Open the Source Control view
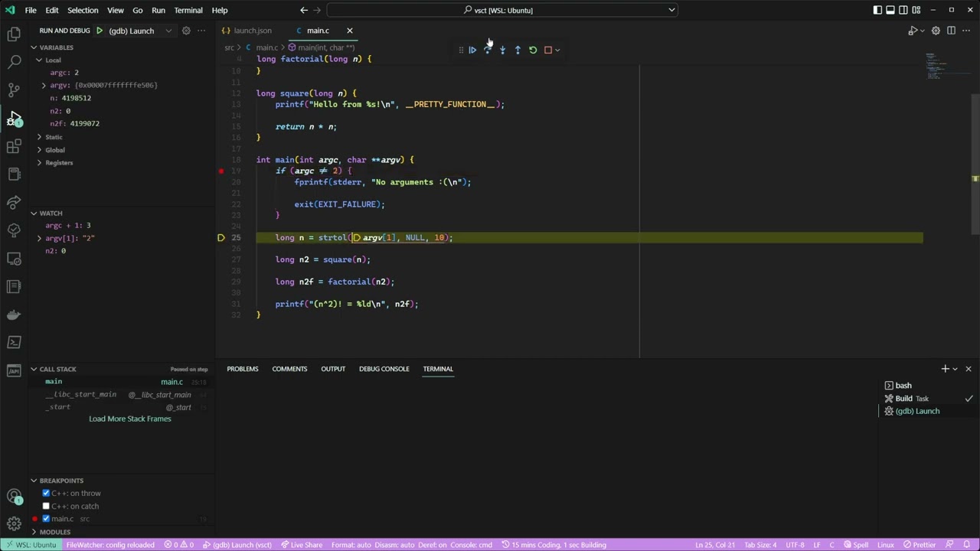The width and height of the screenshot is (980, 551). [x=14, y=90]
